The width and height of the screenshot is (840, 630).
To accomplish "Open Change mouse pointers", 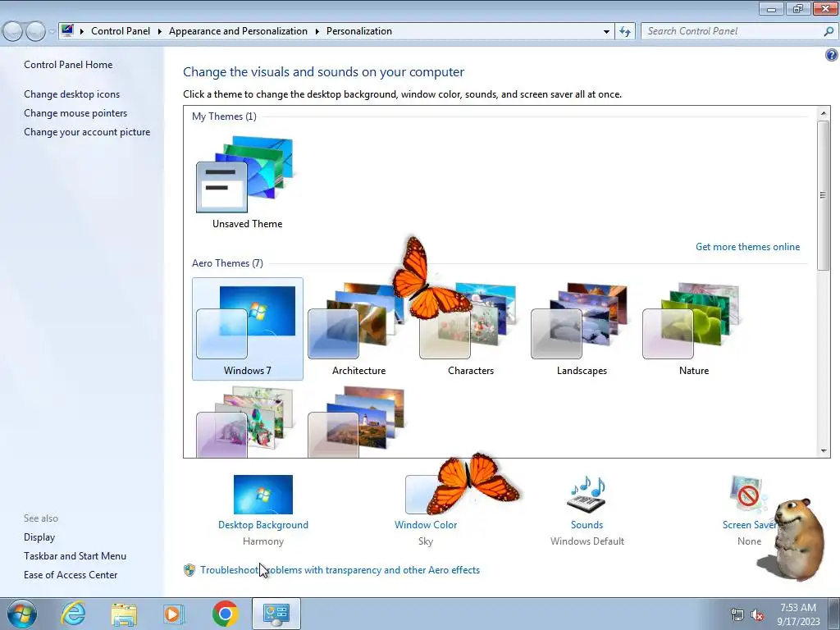I will tap(75, 113).
